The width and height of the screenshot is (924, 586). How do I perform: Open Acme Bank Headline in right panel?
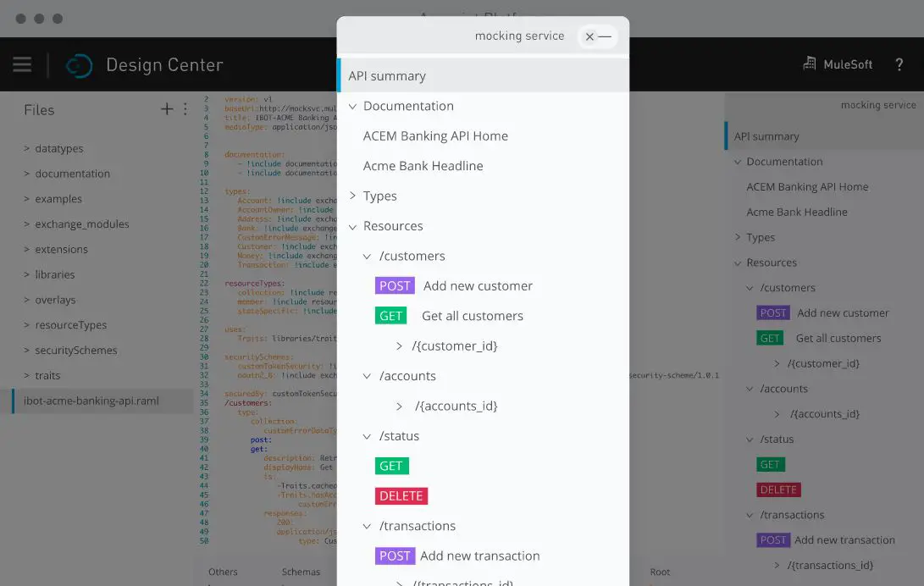click(797, 212)
